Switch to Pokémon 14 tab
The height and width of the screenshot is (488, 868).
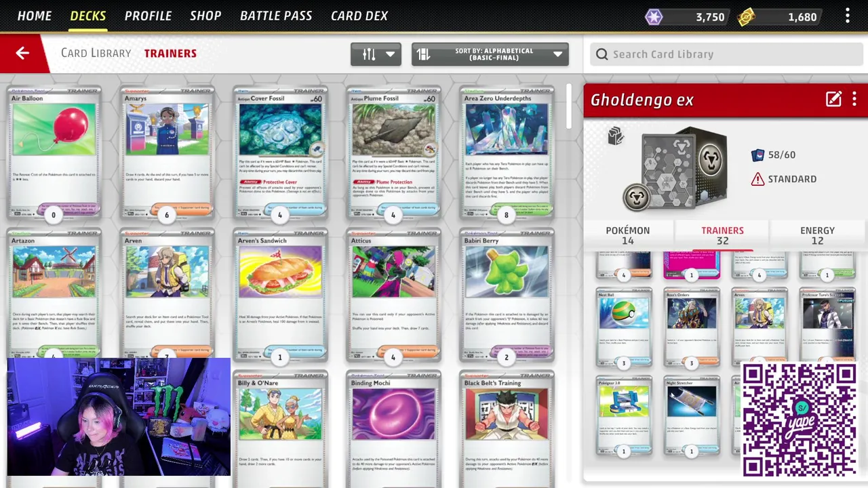628,235
